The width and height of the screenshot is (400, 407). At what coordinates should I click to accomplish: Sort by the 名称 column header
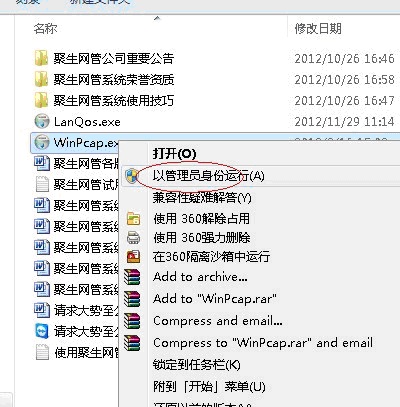(45, 29)
